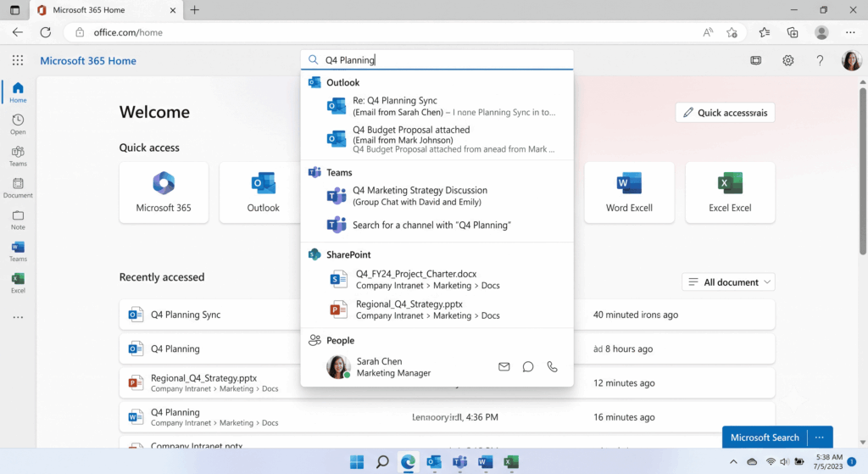Viewport: 868px width, 474px height.
Task: Refresh the browser page
Action: pos(46,32)
